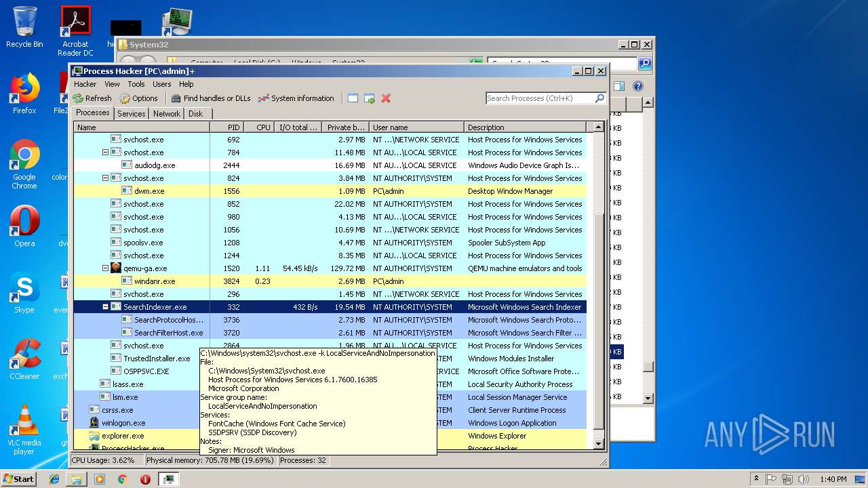868x488 pixels.
Task: Open the CCleaner desktop shortcut
Action: point(24,359)
